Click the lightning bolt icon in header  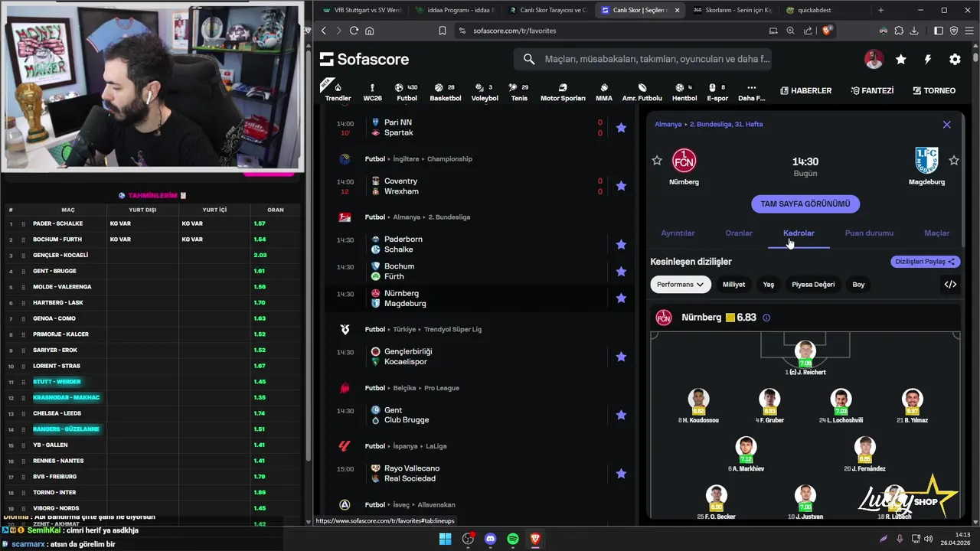928,59
